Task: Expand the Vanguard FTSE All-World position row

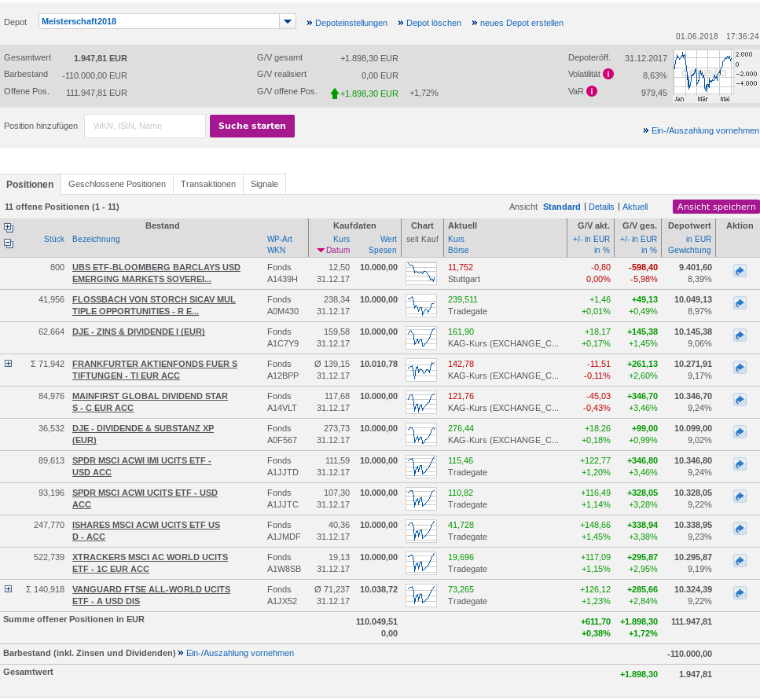Action: click(9, 588)
